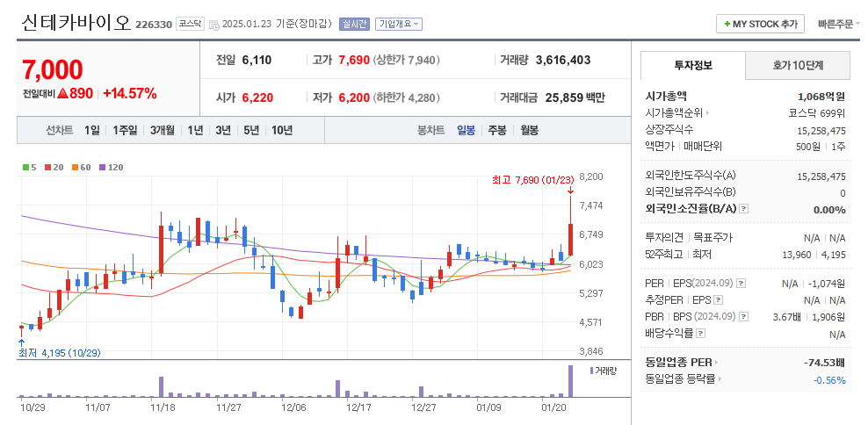Click the calendar icon before the date 2025.01.23
The width and height of the screenshot is (868, 425).
(x=213, y=25)
